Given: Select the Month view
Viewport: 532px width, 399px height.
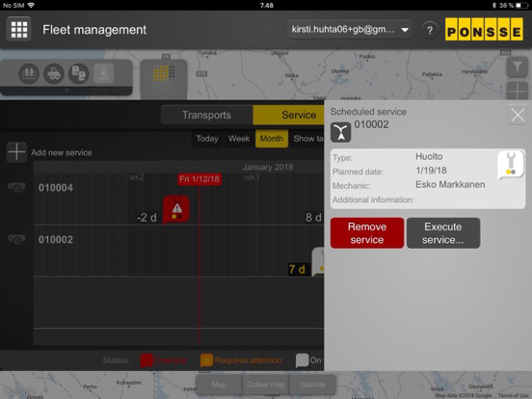Looking at the screenshot, I should pos(272,139).
